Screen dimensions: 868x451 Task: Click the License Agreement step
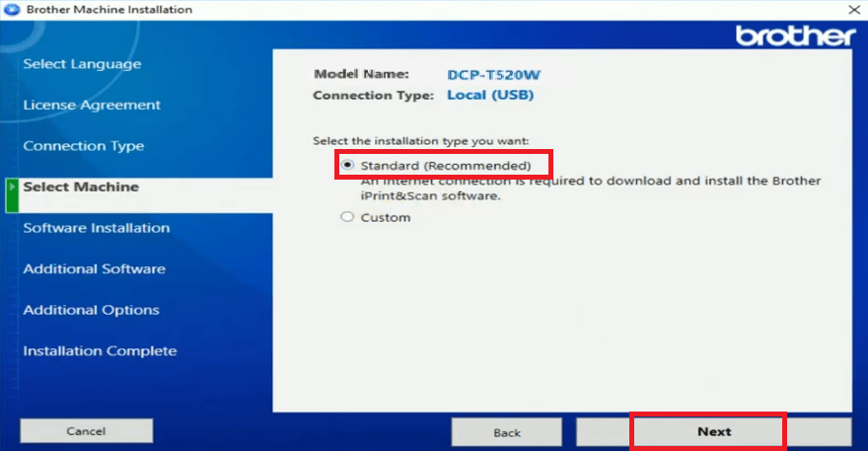tap(92, 105)
